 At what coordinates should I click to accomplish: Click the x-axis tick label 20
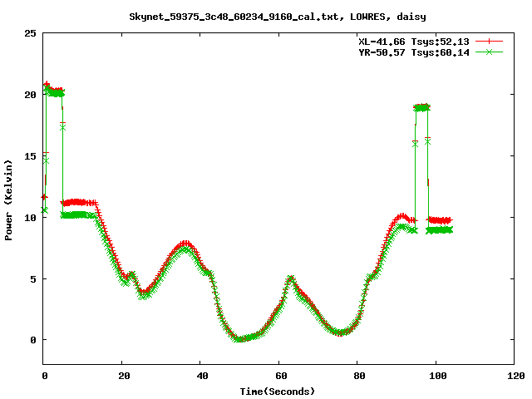pyautogui.click(x=124, y=376)
